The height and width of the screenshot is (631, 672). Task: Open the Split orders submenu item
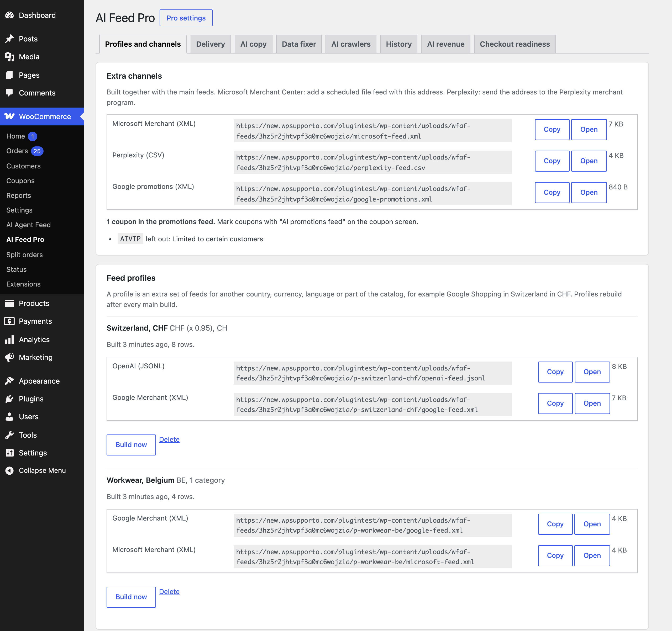pyautogui.click(x=24, y=255)
